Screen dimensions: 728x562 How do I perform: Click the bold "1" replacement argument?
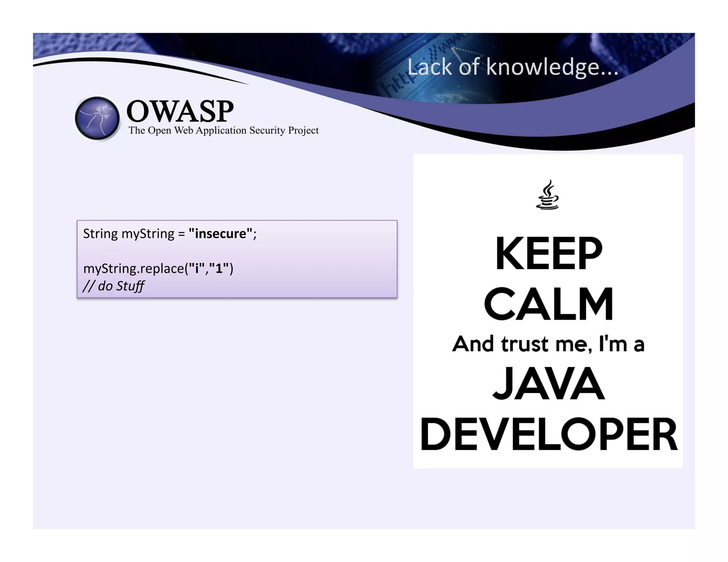point(219,268)
